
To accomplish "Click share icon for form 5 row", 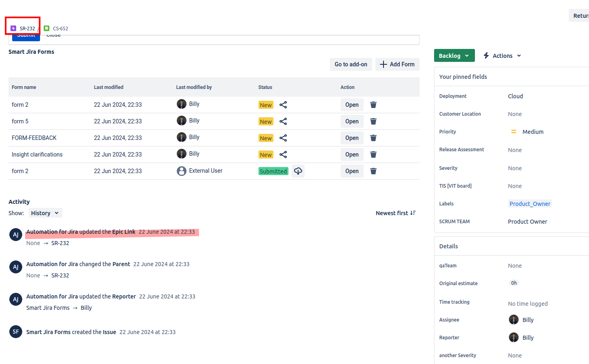I will [x=283, y=121].
